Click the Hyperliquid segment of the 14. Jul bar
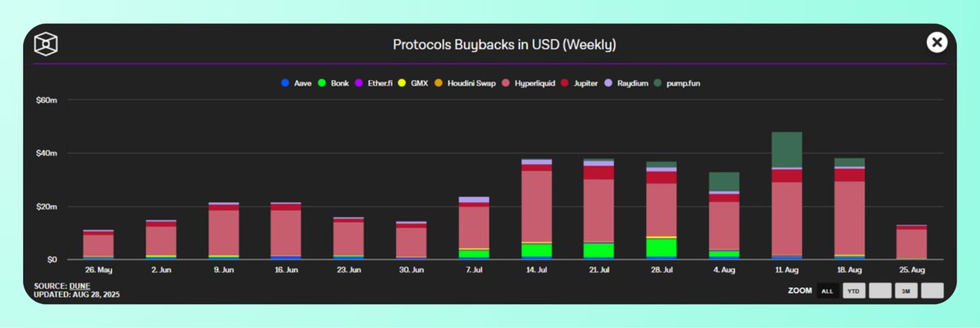 [x=536, y=206]
